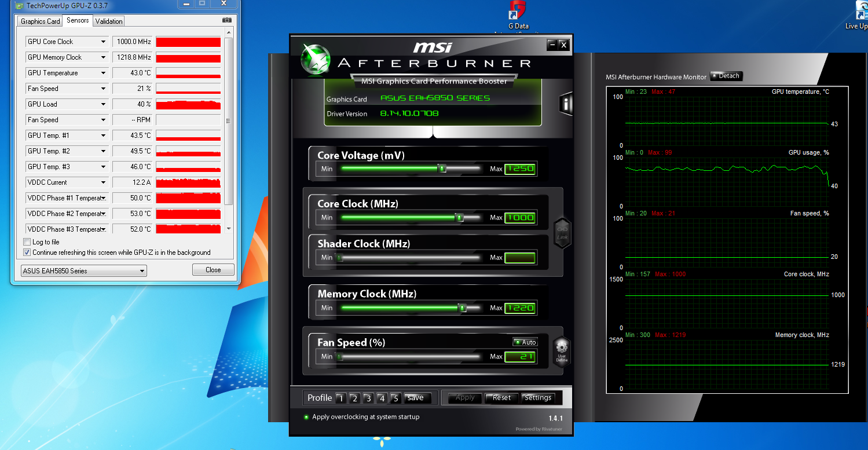Click the Core Voltage slider handle
Viewport: 868px width, 450px height.
442,169
